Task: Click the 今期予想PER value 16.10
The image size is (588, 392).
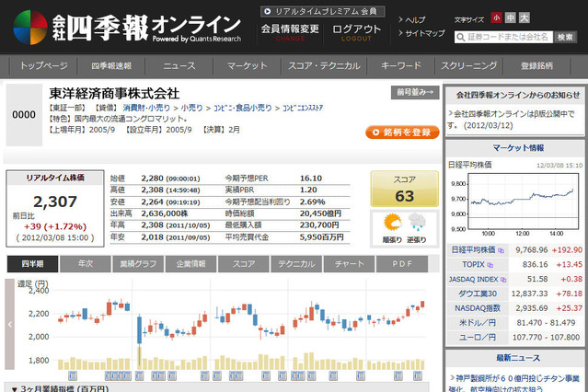Action: point(311,179)
